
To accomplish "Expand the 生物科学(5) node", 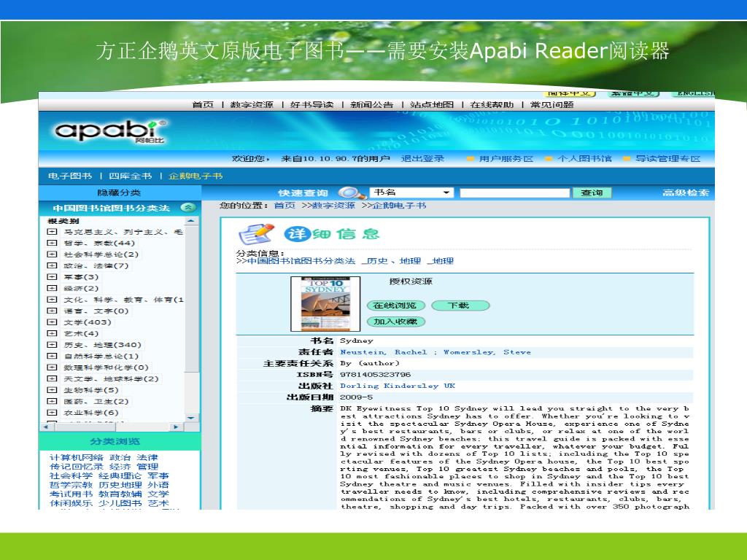I will point(52,390).
